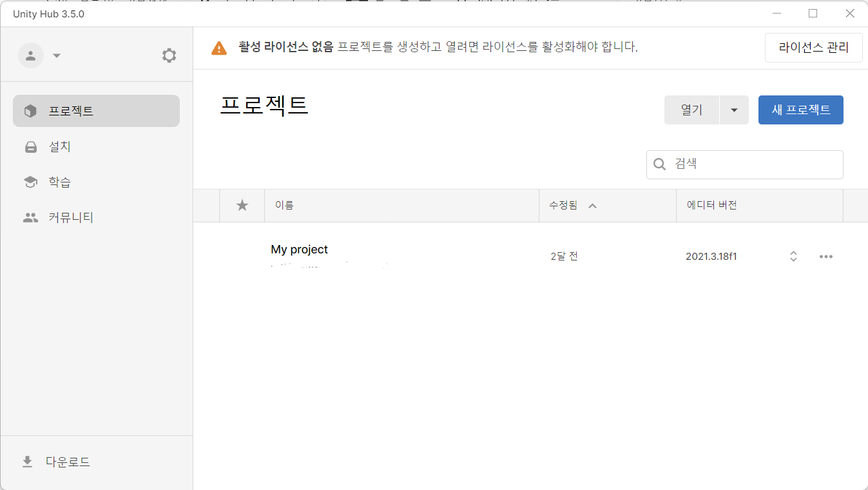Create a project with 새 프로젝트

click(x=801, y=110)
